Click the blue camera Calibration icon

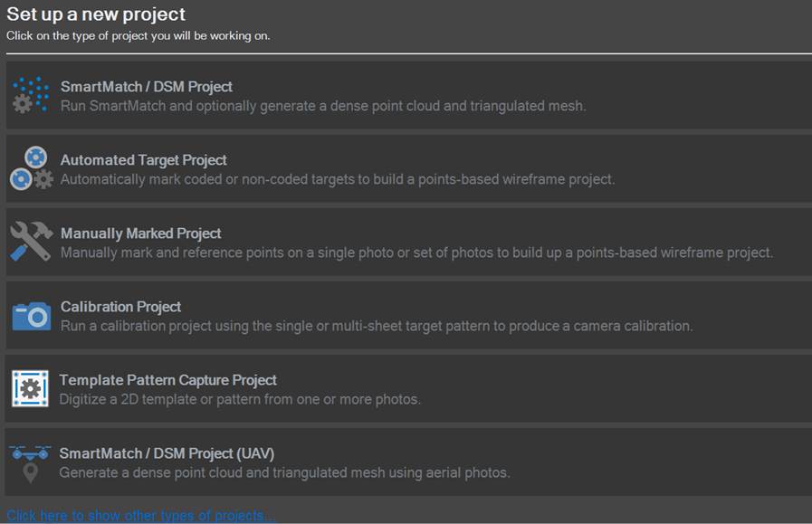[x=31, y=316]
